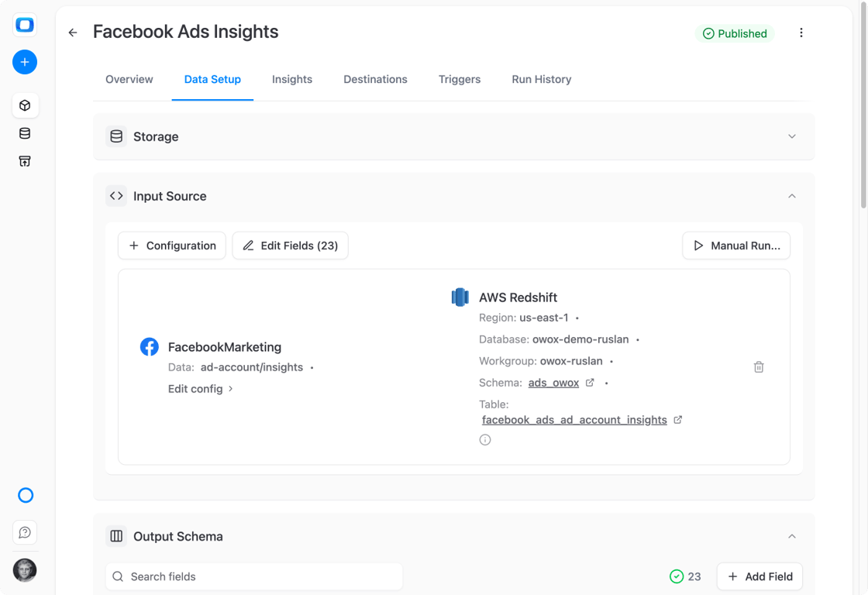Click the Manual Run button
Viewport: 868px width, 595px height.
point(736,245)
